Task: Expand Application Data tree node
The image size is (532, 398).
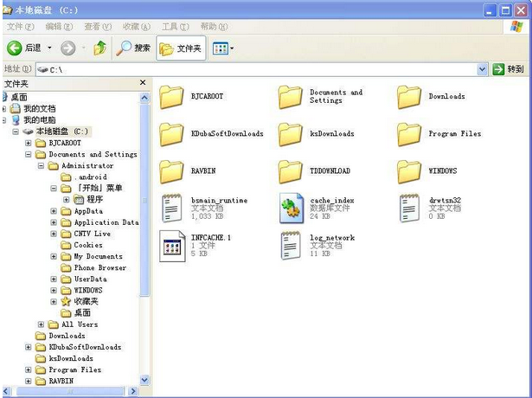Action: pyautogui.click(x=54, y=222)
